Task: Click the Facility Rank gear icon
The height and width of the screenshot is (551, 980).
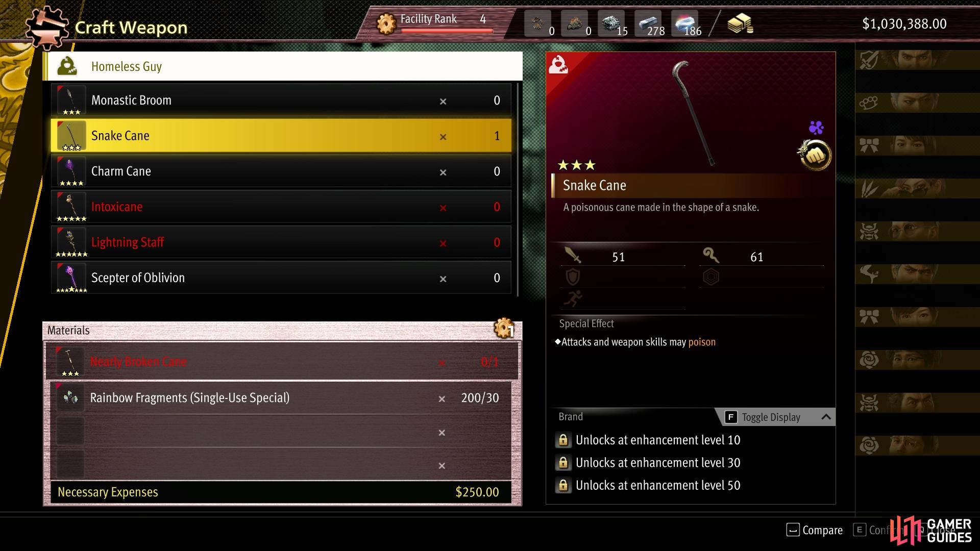Action: click(386, 23)
